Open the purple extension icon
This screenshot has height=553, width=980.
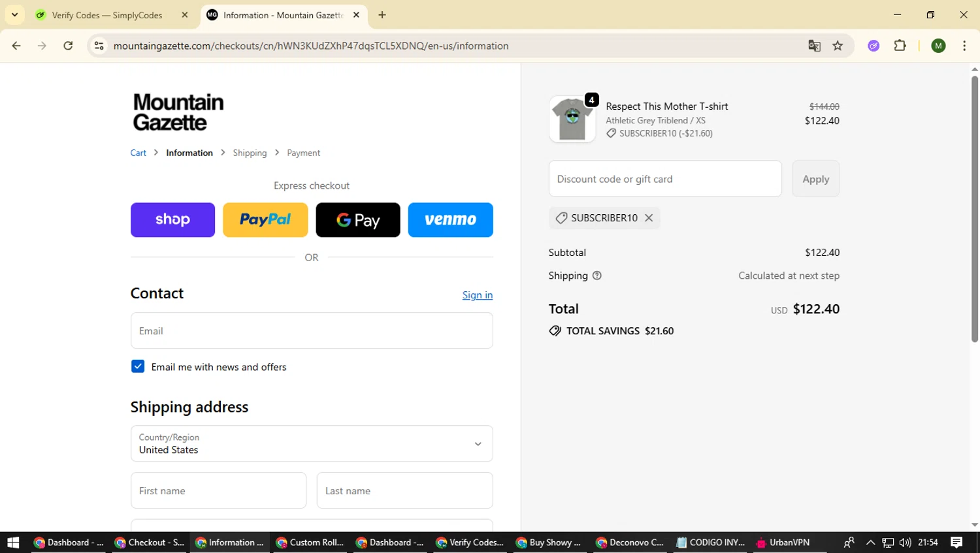(874, 46)
